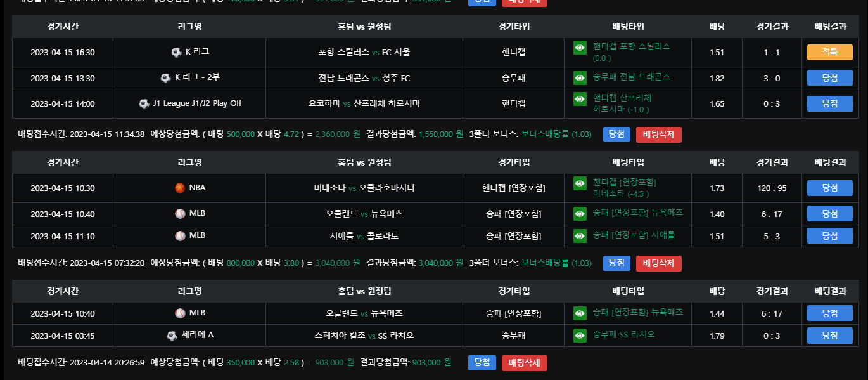Delete the 500,000 bet with 배팅삭제
The height and width of the screenshot is (380, 868).
(x=658, y=134)
